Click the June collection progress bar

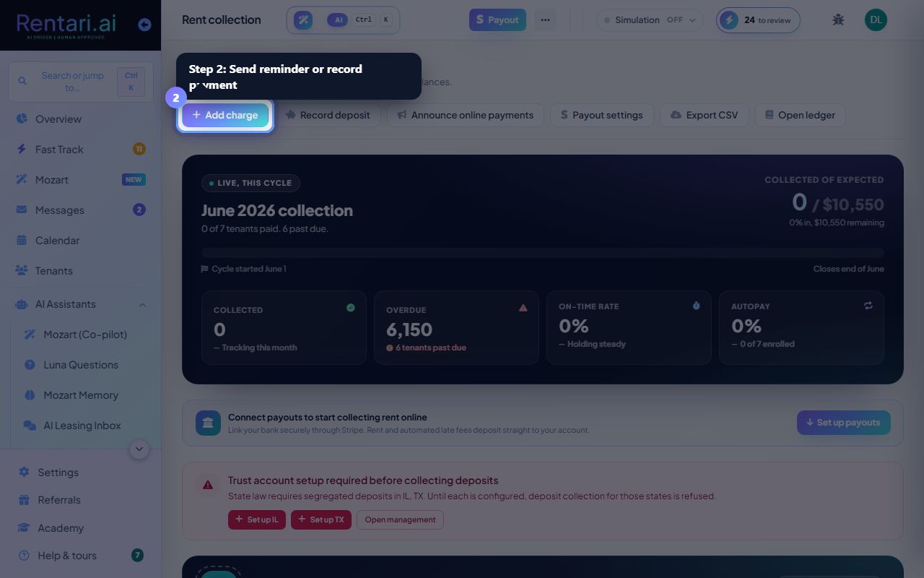click(543, 253)
